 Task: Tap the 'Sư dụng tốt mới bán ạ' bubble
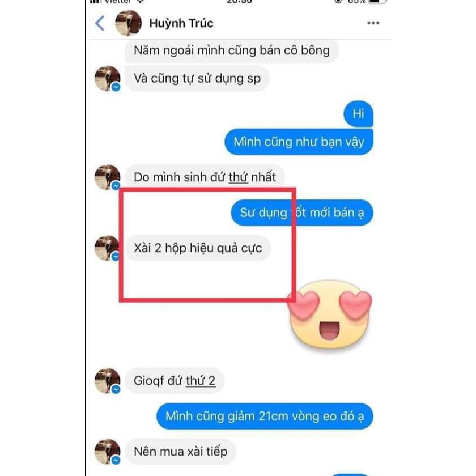click(x=301, y=213)
